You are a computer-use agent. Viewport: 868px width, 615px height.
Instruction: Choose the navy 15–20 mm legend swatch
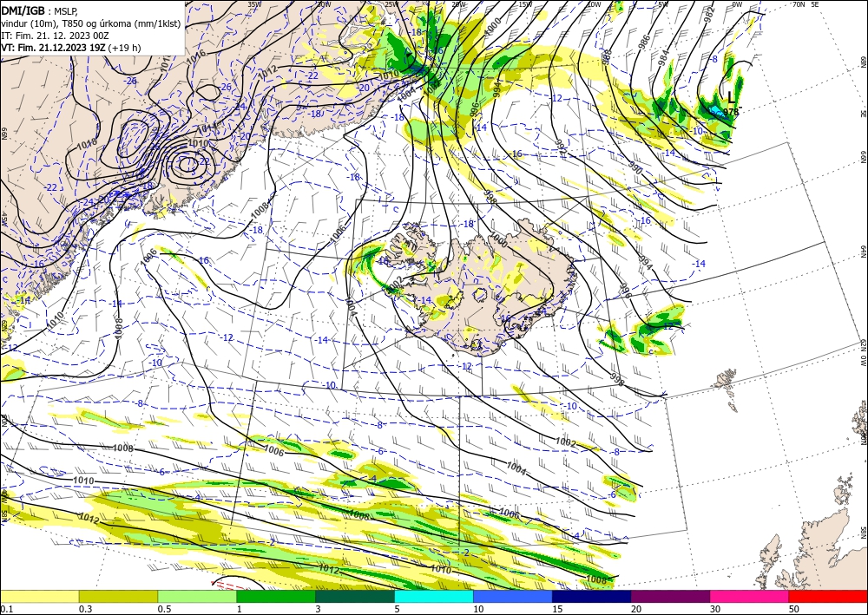(592, 596)
